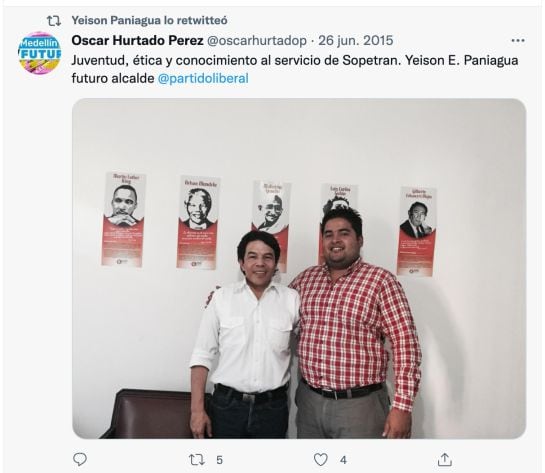This screenshot has height=473, width=545.
Task: Click Yeison Paniagua lo retwitteó label
Action: [149, 21]
